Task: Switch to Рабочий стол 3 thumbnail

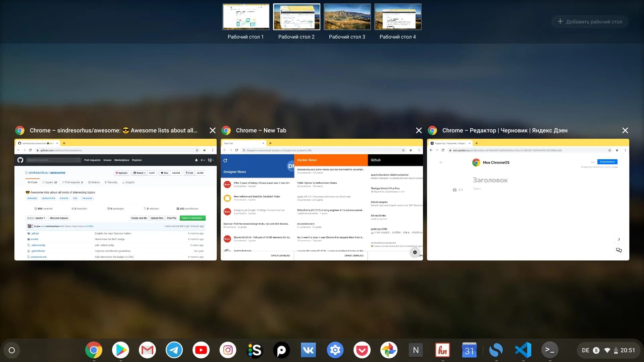Action: tap(347, 17)
